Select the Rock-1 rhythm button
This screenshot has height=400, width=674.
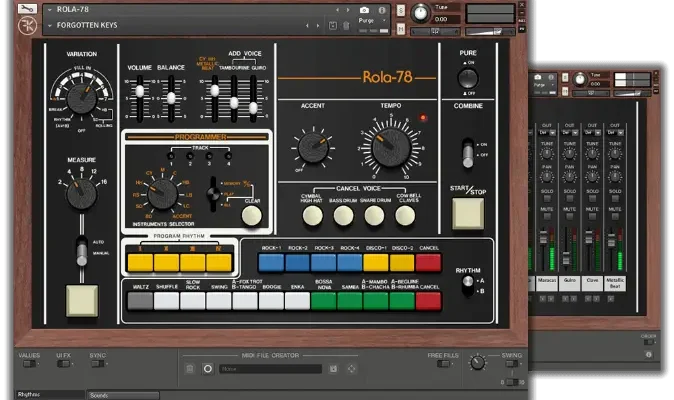coord(270,263)
